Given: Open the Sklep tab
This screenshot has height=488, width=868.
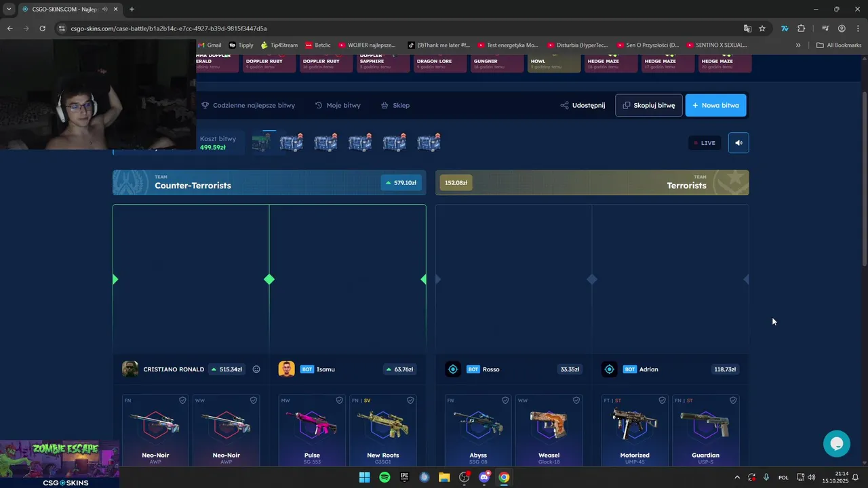Looking at the screenshot, I should click(x=395, y=105).
